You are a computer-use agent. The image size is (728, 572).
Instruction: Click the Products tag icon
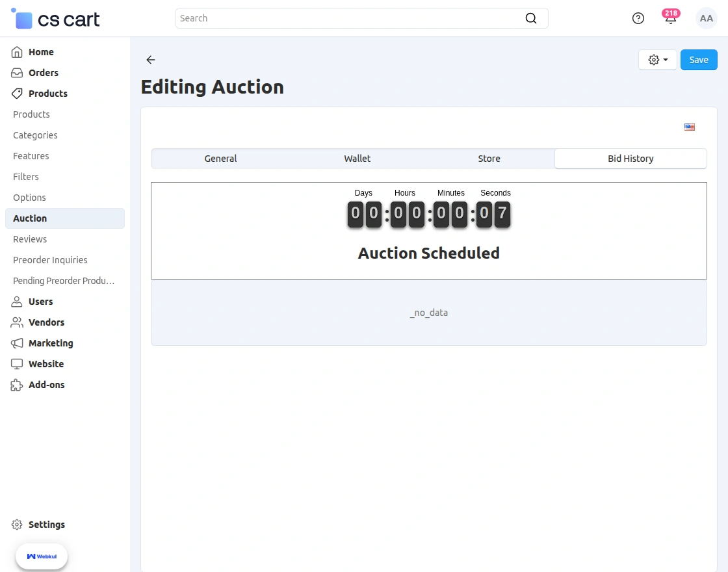(x=16, y=94)
